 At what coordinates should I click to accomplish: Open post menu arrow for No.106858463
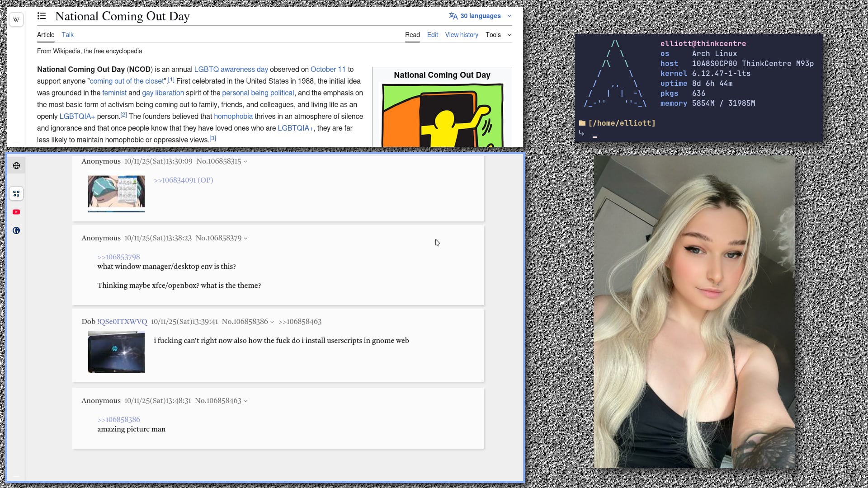(x=245, y=401)
